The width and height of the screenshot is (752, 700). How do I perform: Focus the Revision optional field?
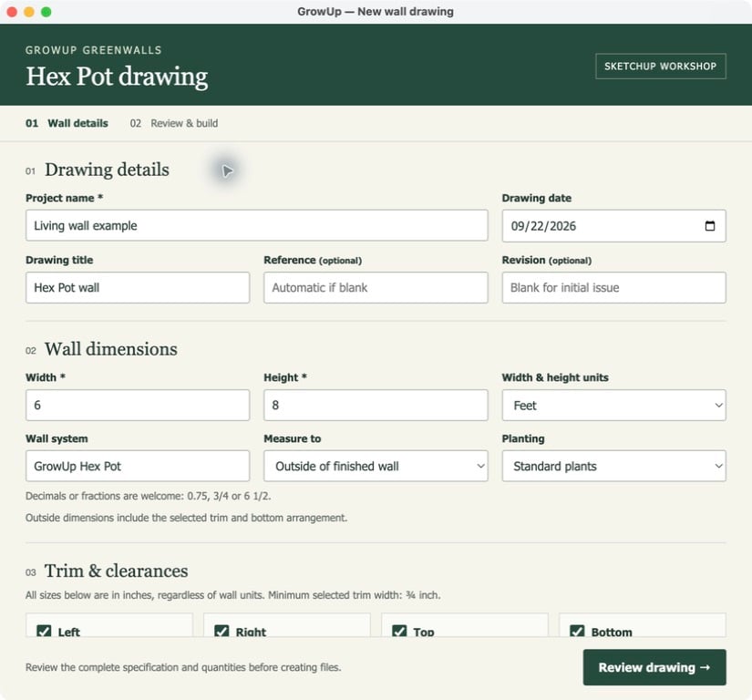(613, 288)
